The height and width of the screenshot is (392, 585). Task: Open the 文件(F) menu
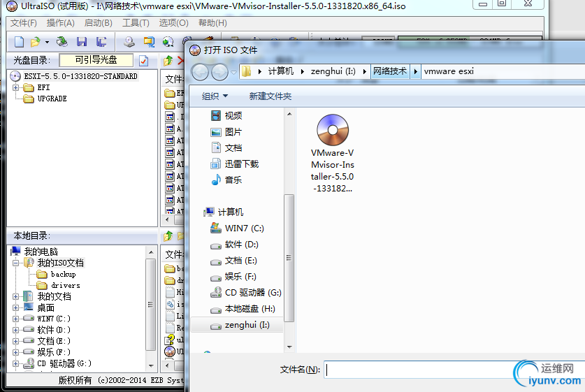[24, 23]
